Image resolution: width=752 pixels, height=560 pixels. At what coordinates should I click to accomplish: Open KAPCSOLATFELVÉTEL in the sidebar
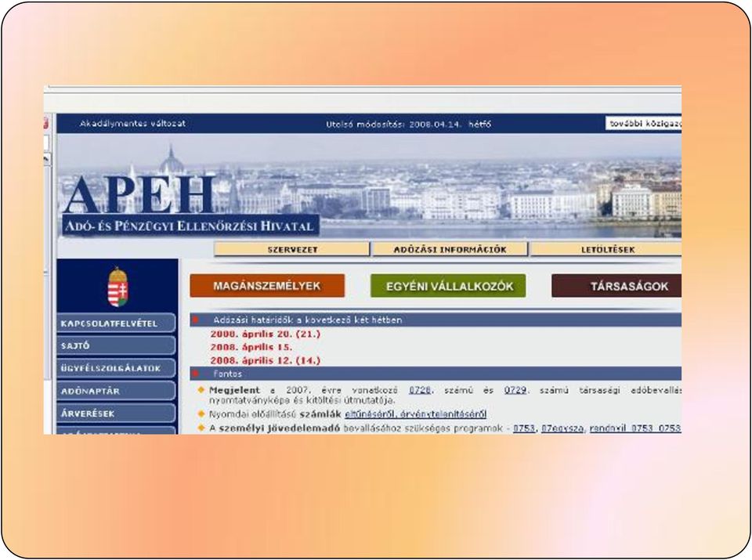pyautogui.click(x=116, y=323)
